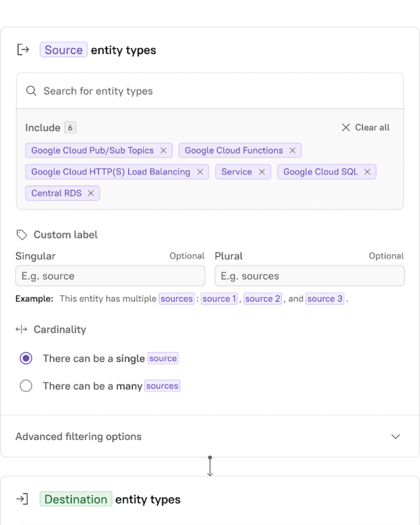Click the Cardinality arrows icon
The height and width of the screenshot is (525, 420).
point(21,329)
